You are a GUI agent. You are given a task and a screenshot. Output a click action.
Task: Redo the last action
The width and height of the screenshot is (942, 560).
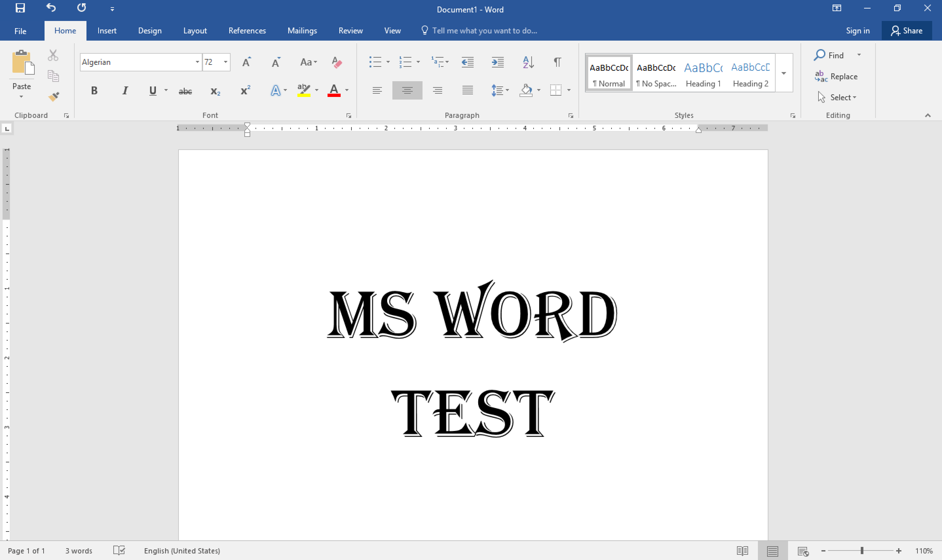82,8
